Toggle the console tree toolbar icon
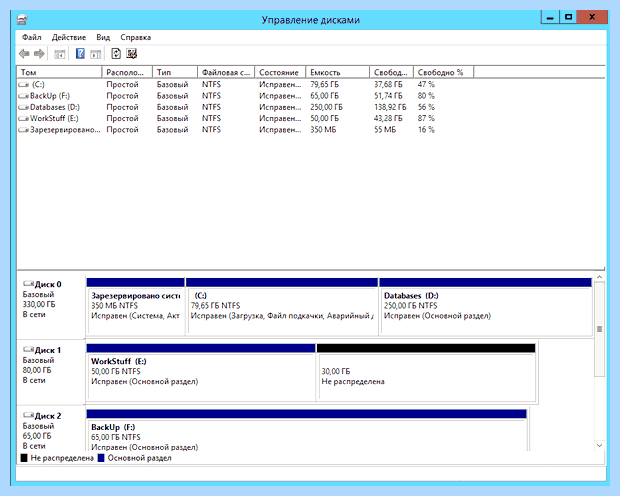 tap(60, 54)
